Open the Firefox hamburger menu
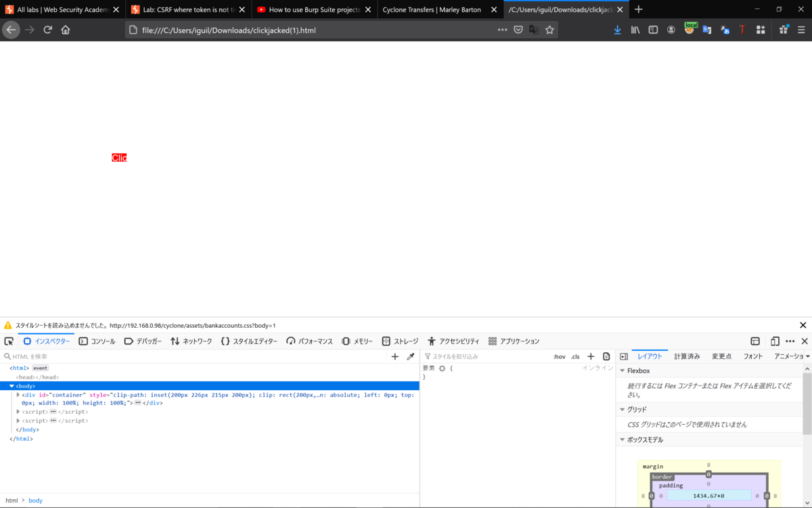Viewport: 812px width, 508px height. (801, 30)
